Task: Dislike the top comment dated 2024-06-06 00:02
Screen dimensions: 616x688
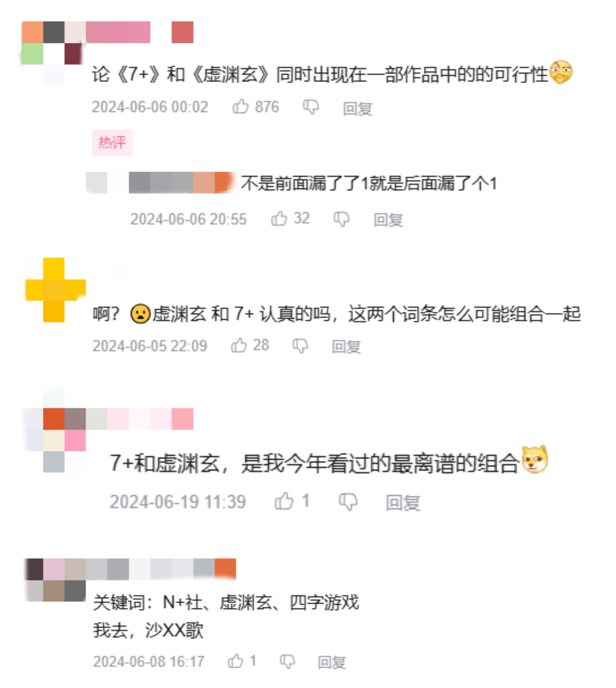Action: coord(311,107)
